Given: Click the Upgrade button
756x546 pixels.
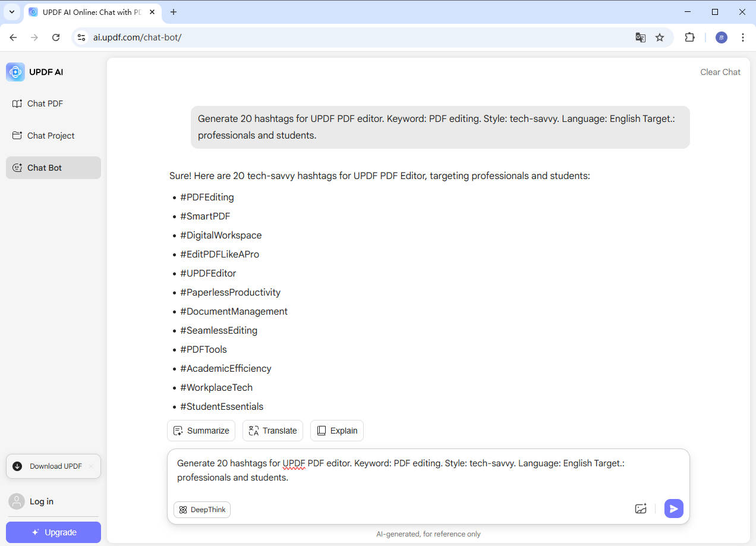Looking at the screenshot, I should (53, 532).
